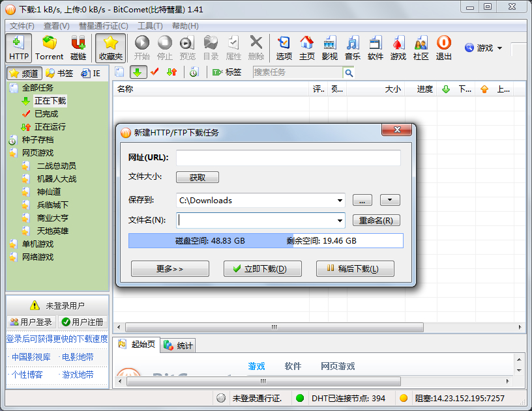Screen dimensions: 532x411
Task: Focus the 搜索任务 search field
Action: (x=298, y=72)
